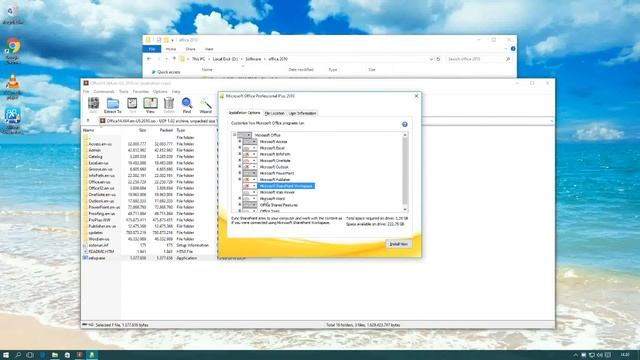Switch to the User Information tab

(302, 113)
